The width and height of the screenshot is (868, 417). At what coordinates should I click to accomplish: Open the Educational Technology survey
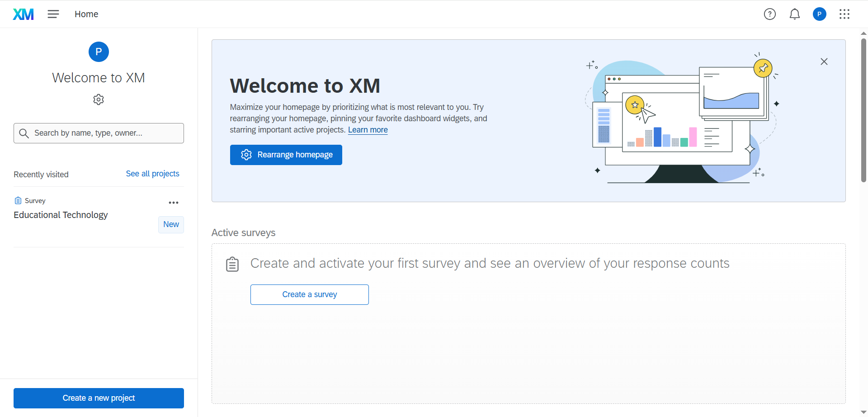(x=61, y=215)
